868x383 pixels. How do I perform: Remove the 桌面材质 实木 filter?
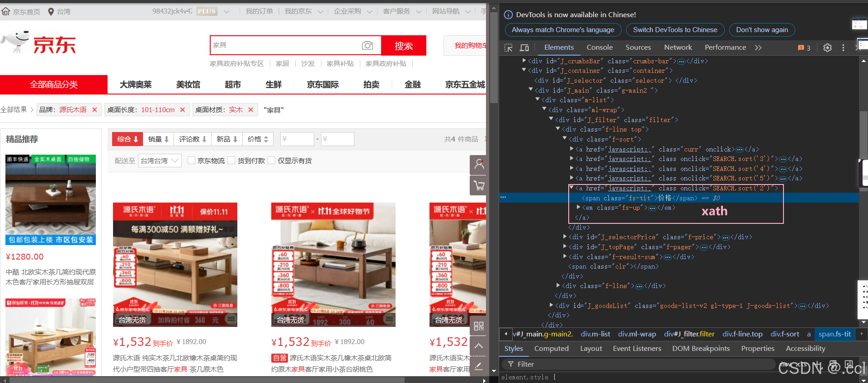point(250,109)
